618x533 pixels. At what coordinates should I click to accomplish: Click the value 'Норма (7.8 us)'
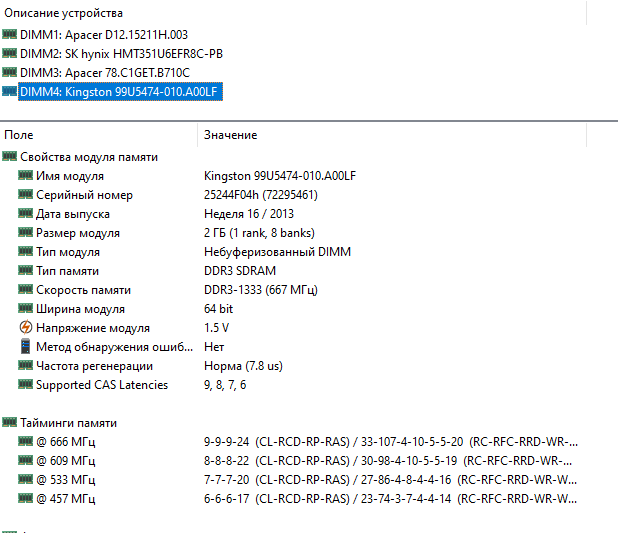pos(243,365)
